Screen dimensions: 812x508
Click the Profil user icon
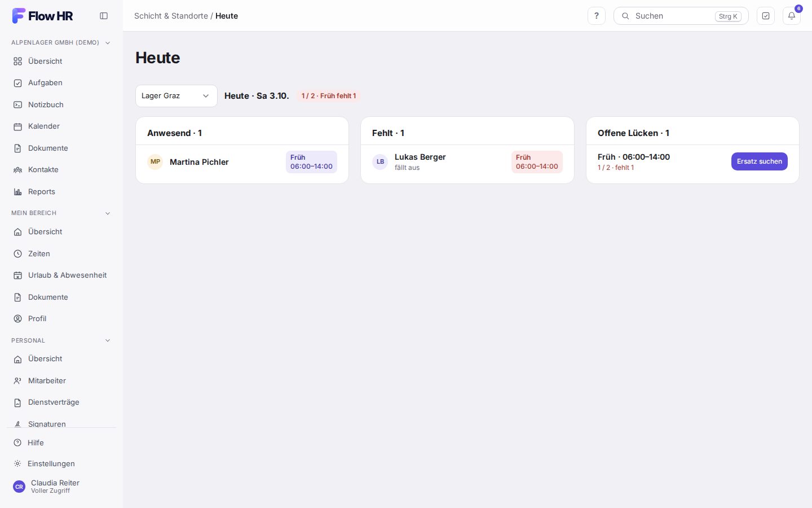click(18, 319)
